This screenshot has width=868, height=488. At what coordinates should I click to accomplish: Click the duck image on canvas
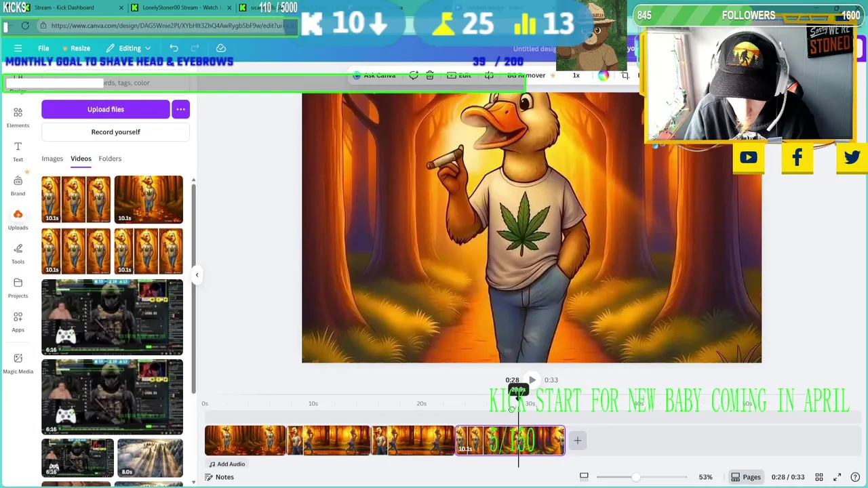point(532,227)
